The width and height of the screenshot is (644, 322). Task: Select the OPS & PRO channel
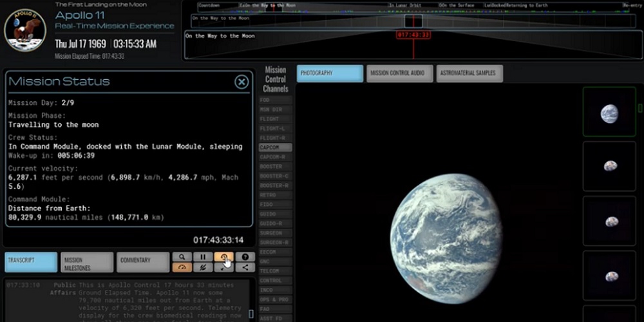276,299
